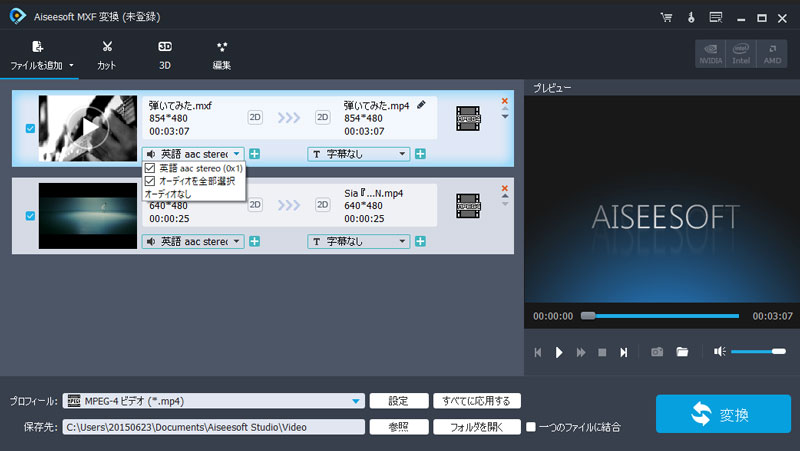Viewport: 800px width, 451px height.
Task: Click the 保存先 path input field
Action: (214, 427)
